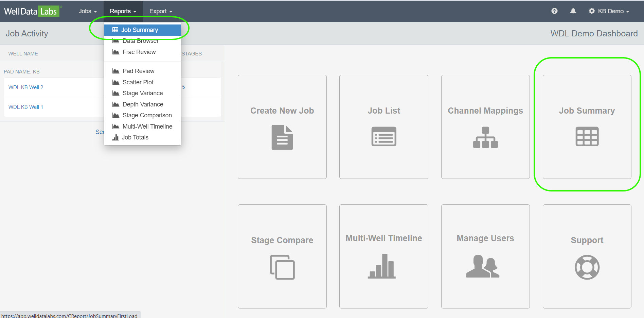The image size is (644, 318).
Task: Click the chart icon beside Multi-Well Timeline menu entry
Action: coord(116,127)
